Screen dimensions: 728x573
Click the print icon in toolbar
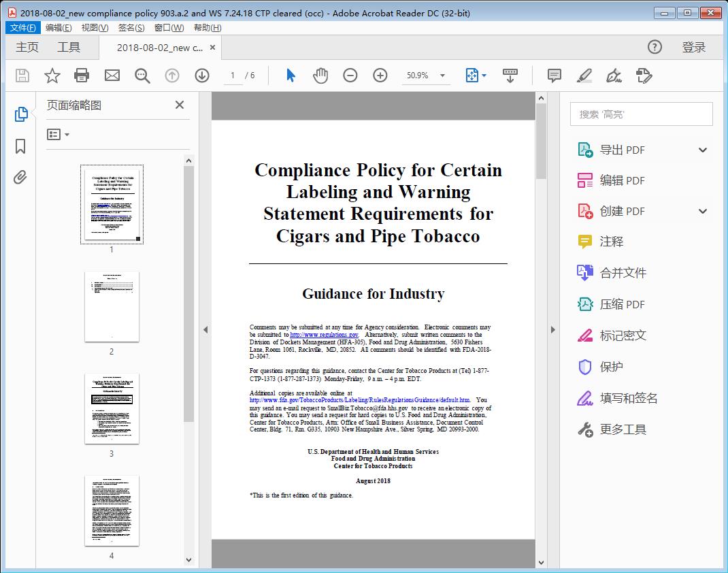[82, 76]
